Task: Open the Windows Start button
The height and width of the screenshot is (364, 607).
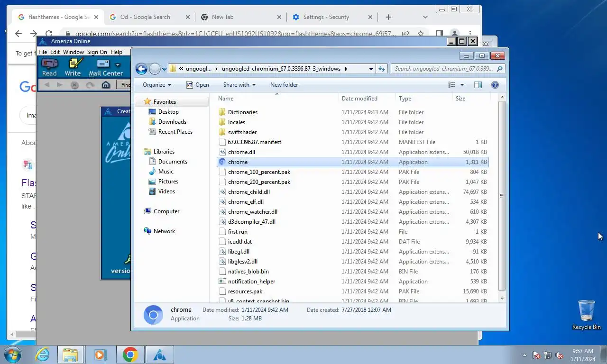Action: pyautogui.click(x=12, y=355)
